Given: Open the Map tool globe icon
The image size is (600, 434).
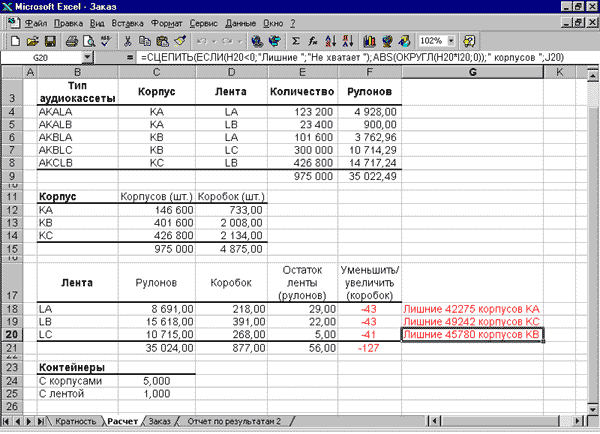Looking at the screenshot, I should (387, 41).
